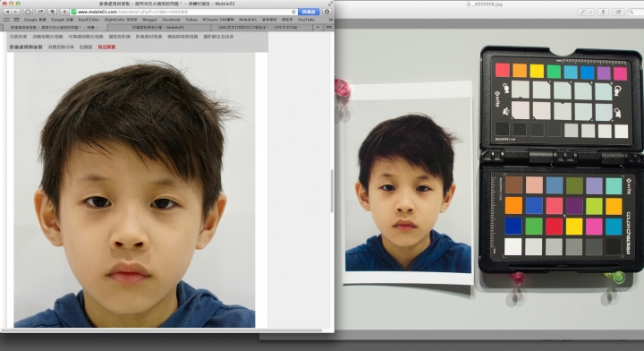The width and height of the screenshot is (644, 351).
Task: Open 分區列表 link in page navigation
Action: [x=18, y=37]
